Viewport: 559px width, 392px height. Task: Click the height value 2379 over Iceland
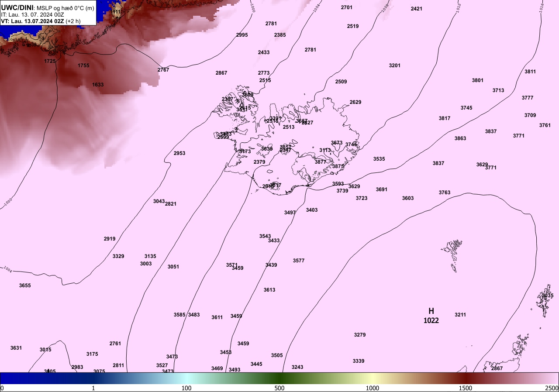[x=259, y=162]
